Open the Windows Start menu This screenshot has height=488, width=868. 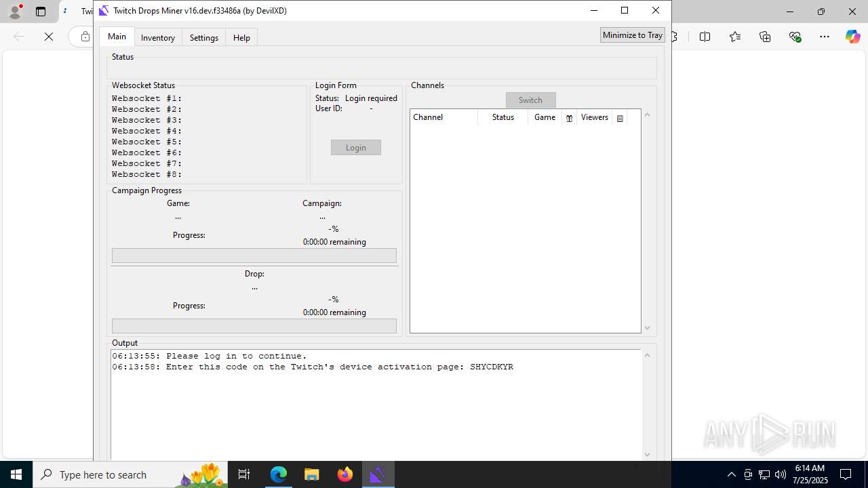16,474
